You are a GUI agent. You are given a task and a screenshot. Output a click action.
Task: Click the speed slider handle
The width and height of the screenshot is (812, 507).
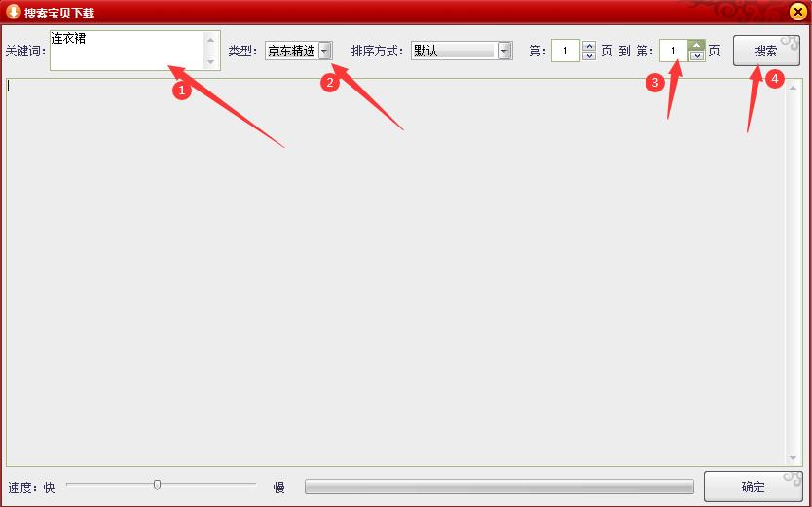157,485
